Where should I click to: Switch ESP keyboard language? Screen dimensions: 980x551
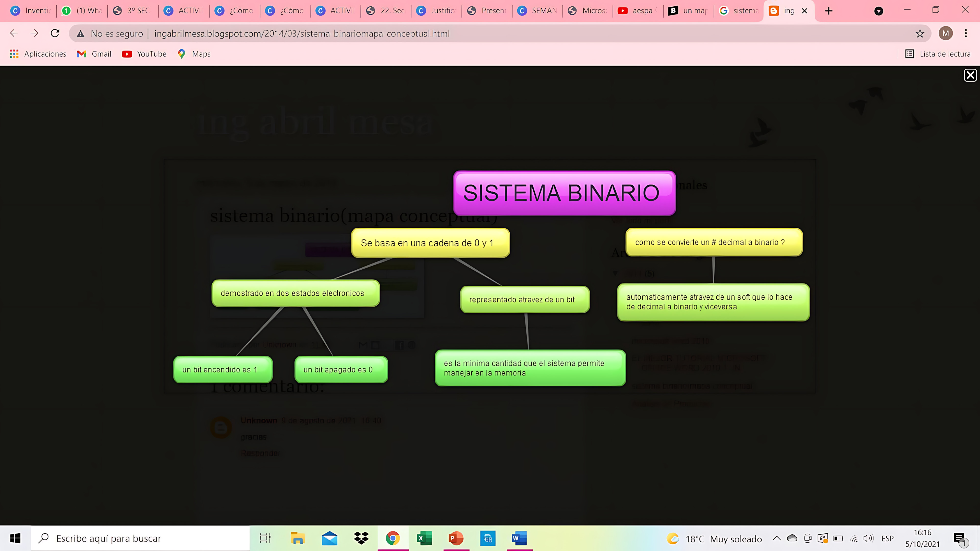click(x=888, y=539)
